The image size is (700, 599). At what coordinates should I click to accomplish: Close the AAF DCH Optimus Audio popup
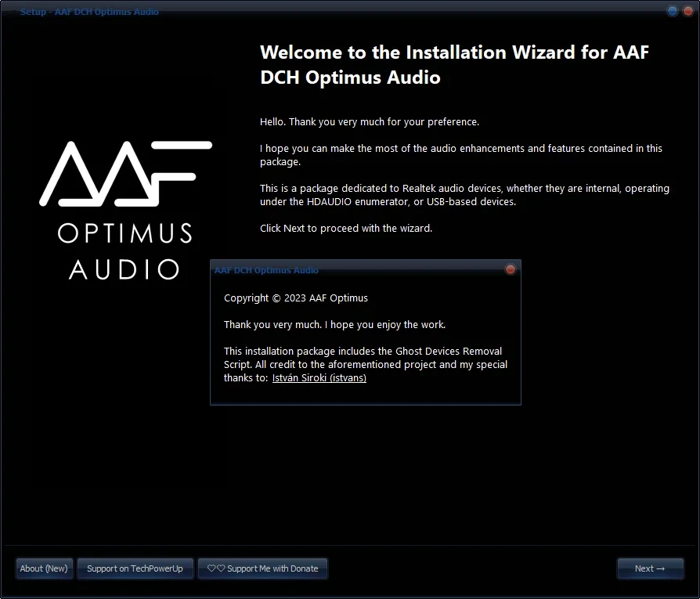[510, 269]
